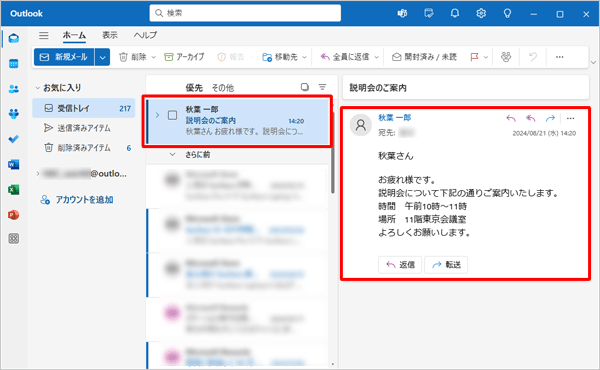The width and height of the screenshot is (600, 370).
Task: Collapse the さらに前 group
Action: point(173,155)
